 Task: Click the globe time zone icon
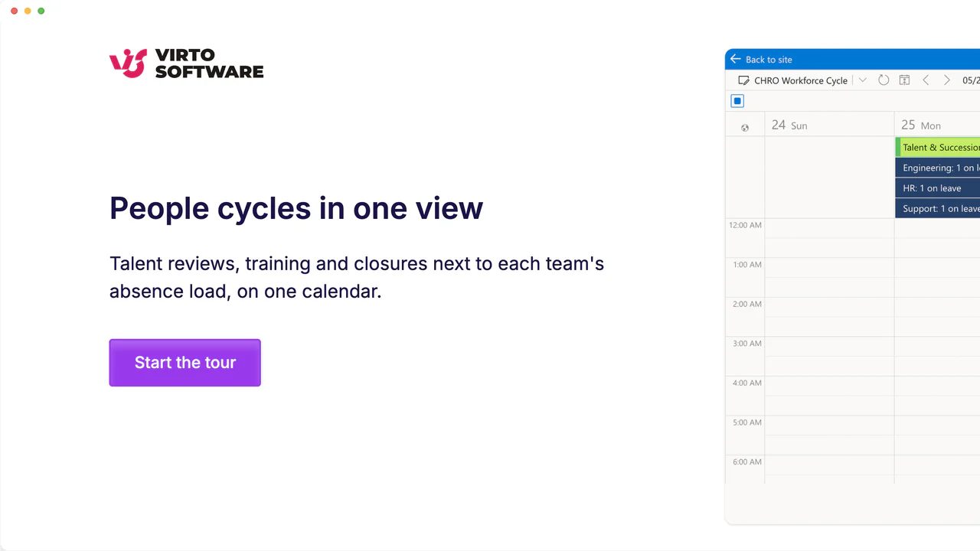pos(745,128)
